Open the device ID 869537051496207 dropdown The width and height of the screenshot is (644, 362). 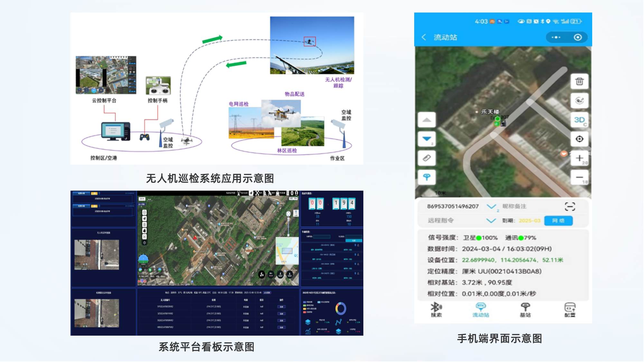coord(491,206)
